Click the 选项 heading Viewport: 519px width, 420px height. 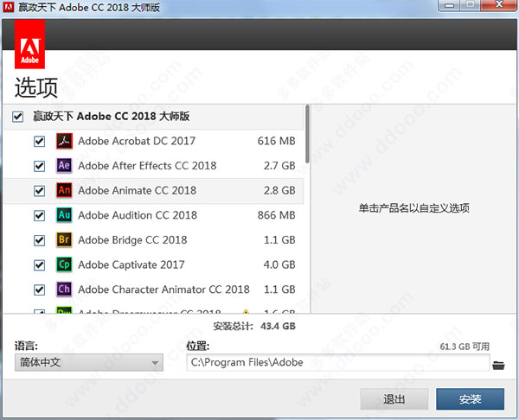point(36,87)
